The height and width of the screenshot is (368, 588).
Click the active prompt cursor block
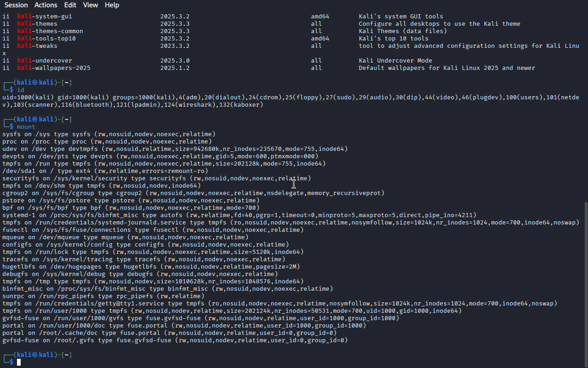(19, 362)
